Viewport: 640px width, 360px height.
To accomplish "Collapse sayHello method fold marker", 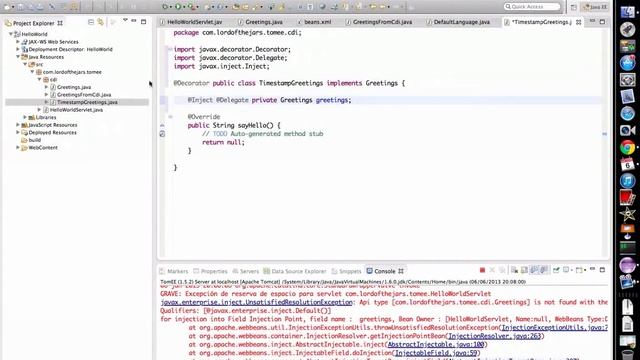I will pyautogui.click(x=170, y=117).
